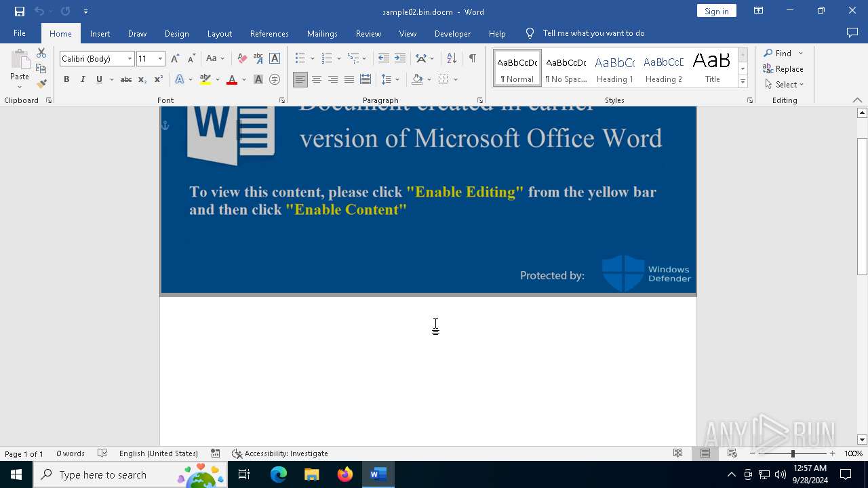Apply subscript formatting
Image resolution: width=868 pixels, height=488 pixels.
[142, 79]
